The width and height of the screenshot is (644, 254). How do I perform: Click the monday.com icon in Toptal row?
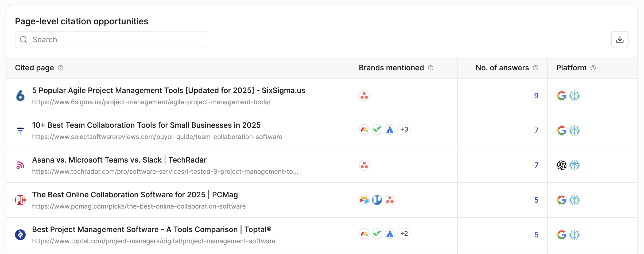pyautogui.click(x=364, y=234)
